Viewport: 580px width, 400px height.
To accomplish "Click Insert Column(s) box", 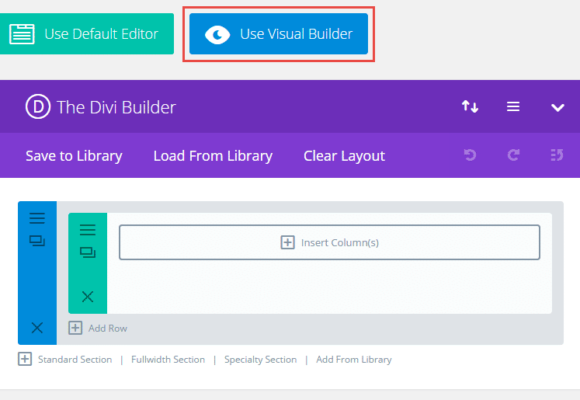I will [x=330, y=242].
